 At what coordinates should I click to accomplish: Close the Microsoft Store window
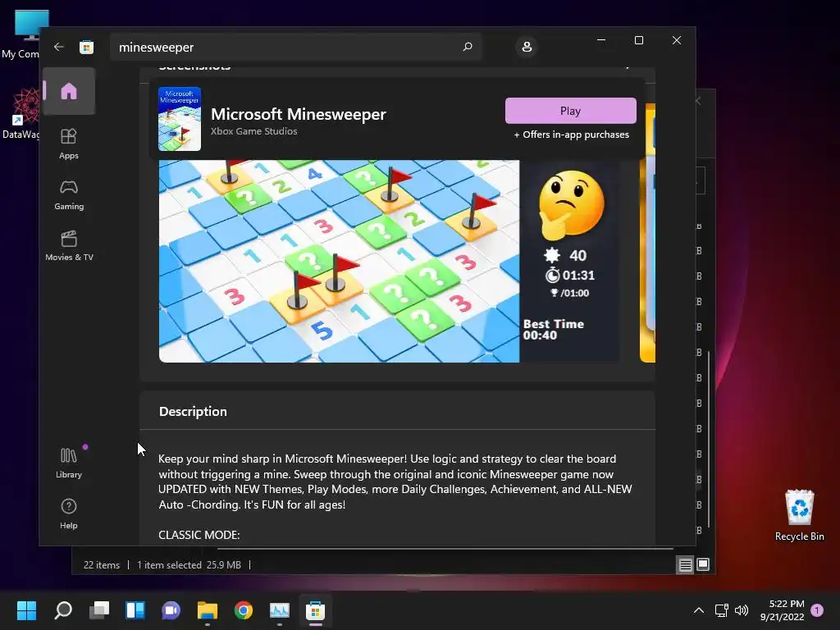(x=677, y=40)
